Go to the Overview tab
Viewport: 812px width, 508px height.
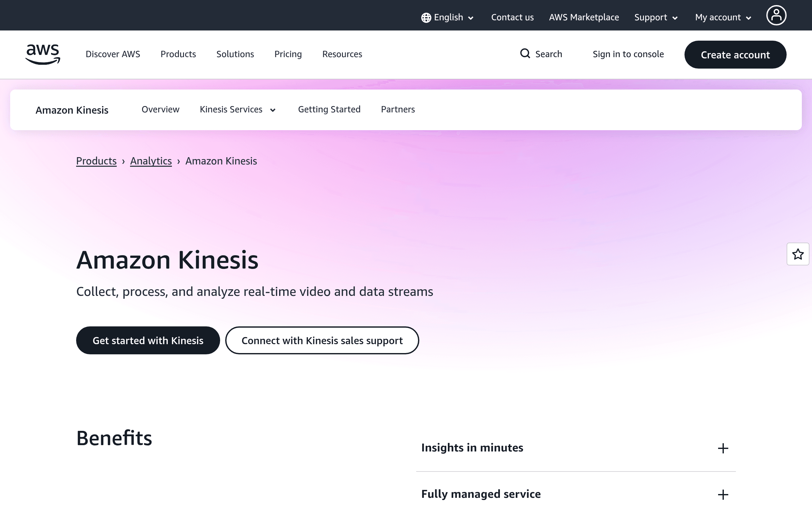[160, 110]
